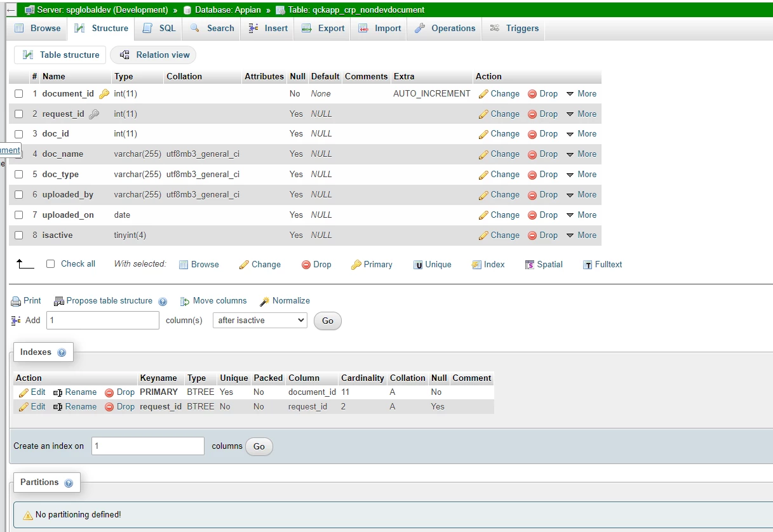
Task: Check the uploaded_by column checkbox
Action: [18, 195]
